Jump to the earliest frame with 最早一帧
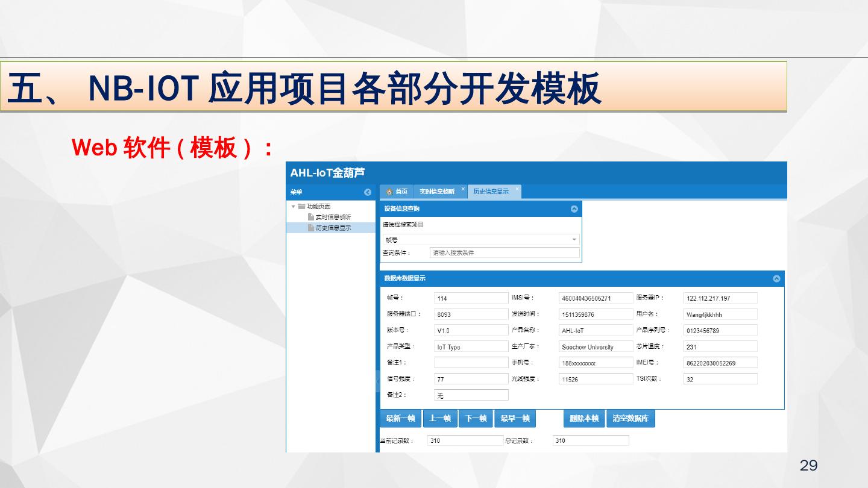The image size is (868, 488). (x=515, y=419)
